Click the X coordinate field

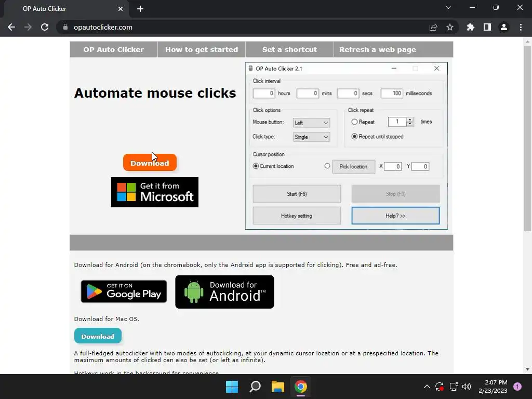pos(393,167)
